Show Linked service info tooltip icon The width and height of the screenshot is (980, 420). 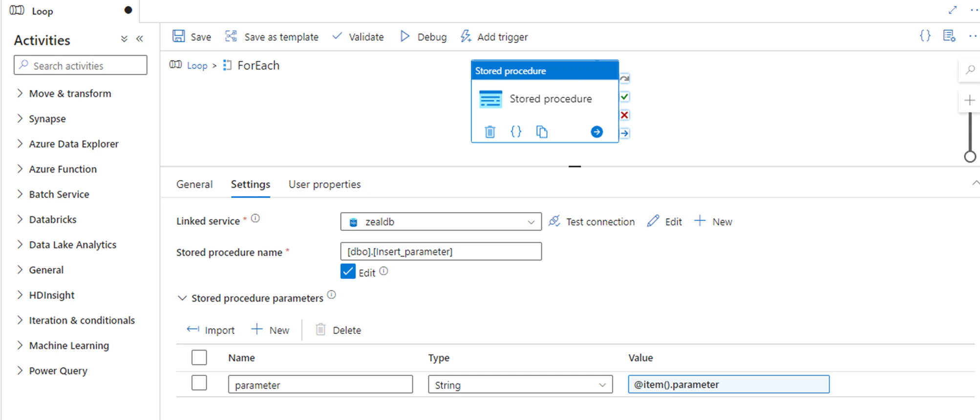(x=256, y=219)
